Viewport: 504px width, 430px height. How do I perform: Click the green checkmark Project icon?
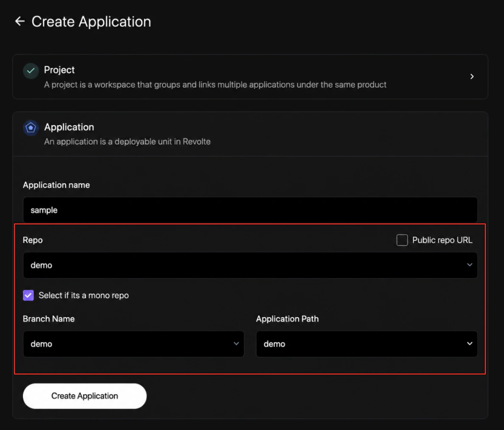31,71
